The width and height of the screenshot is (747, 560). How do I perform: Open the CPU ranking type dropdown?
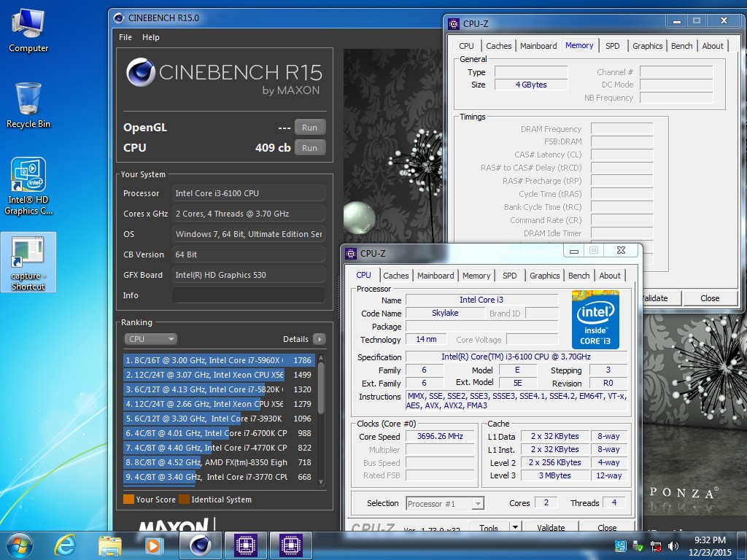click(x=150, y=339)
